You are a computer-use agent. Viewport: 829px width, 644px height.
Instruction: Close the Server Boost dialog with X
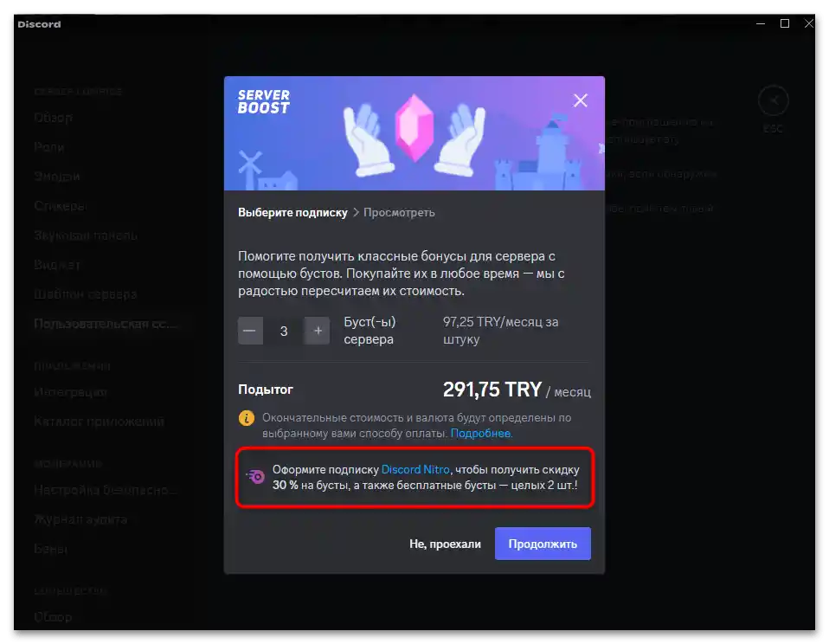pyautogui.click(x=580, y=100)
